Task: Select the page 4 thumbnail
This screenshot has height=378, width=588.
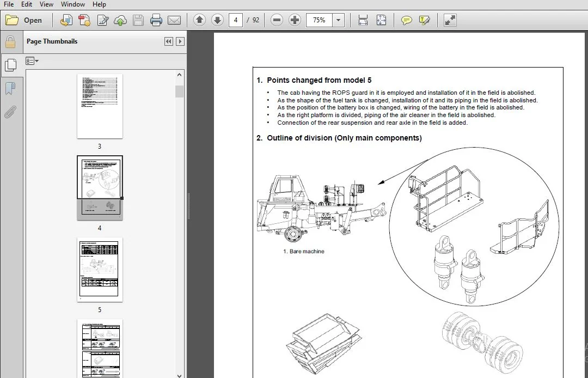Action: [100, 188]
